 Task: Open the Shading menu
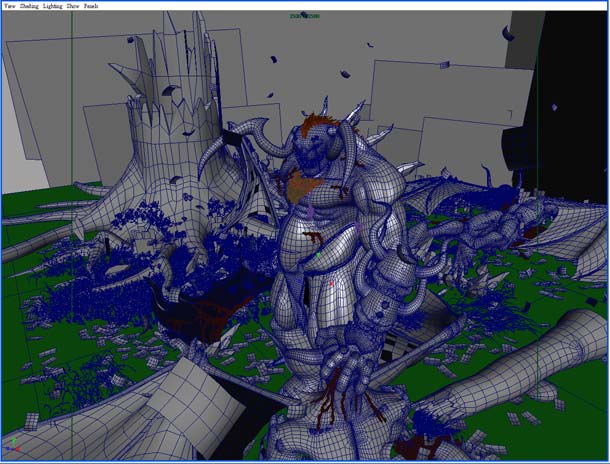pos(29,6)
